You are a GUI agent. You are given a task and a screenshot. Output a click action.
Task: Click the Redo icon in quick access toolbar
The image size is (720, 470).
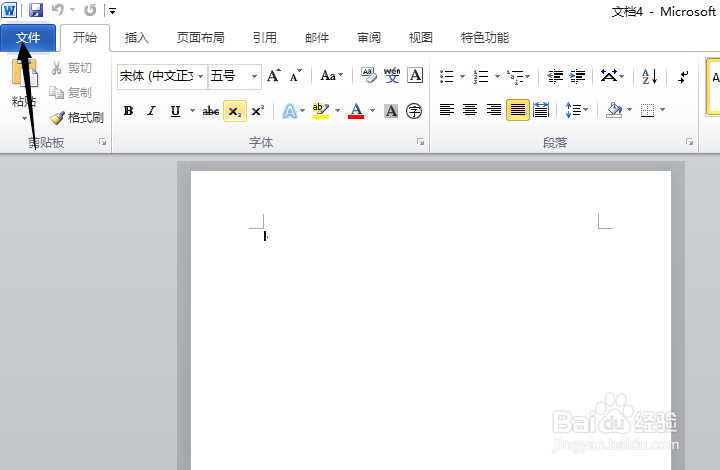point(90,10)
